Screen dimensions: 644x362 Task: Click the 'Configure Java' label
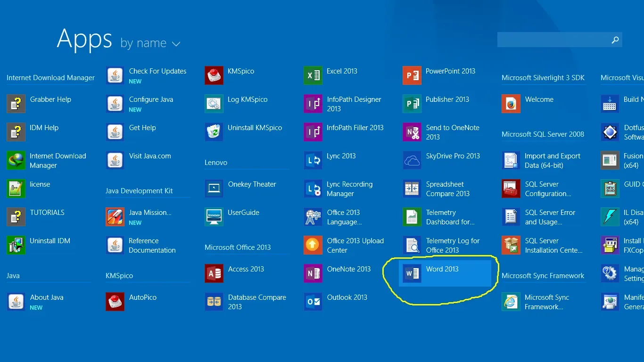[x=151, y=99]
